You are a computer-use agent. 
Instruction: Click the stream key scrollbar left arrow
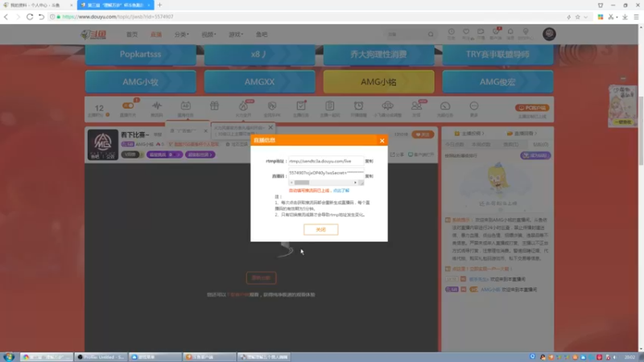[291, 183]
